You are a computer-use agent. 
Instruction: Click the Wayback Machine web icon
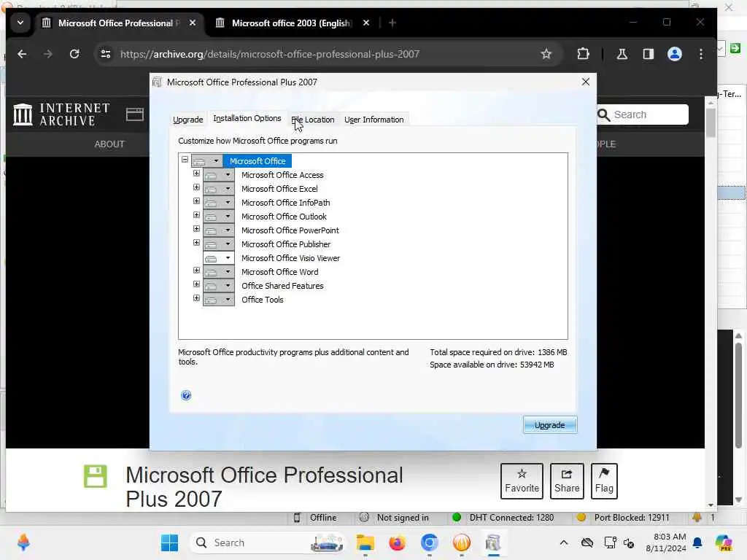[135, 114]
